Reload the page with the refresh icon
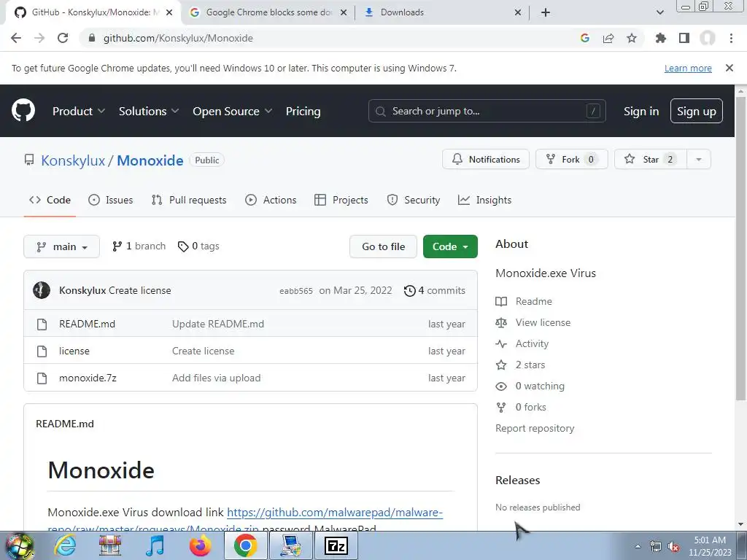The height and width of the screenshot is (560, 747). click(x=63, y=38)
